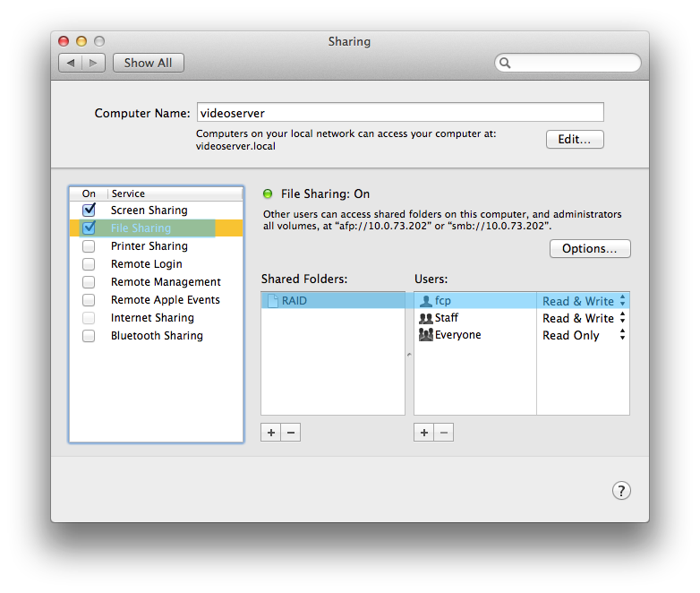This screenshot has height=593, width=700.
Task: Open Everyone Read Only permission dropdown
Action: pos(583,335)
